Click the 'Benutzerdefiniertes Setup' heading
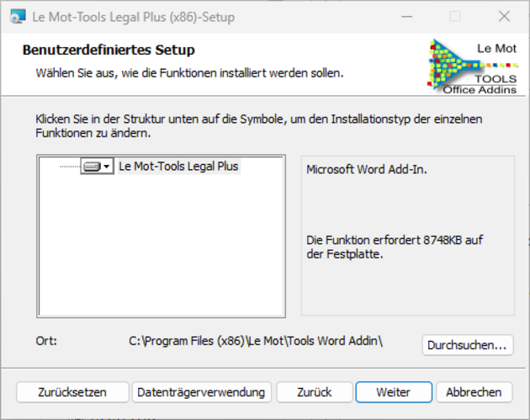 [x=109, y=50]
